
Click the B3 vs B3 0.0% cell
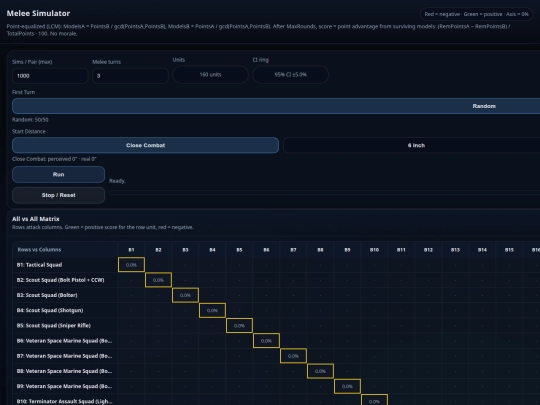(185, 295)
